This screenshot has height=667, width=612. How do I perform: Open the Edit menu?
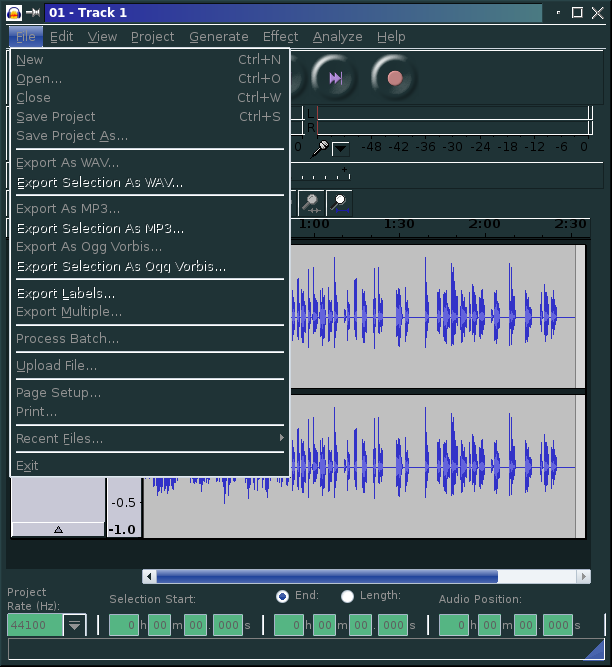tap(62, 36)
